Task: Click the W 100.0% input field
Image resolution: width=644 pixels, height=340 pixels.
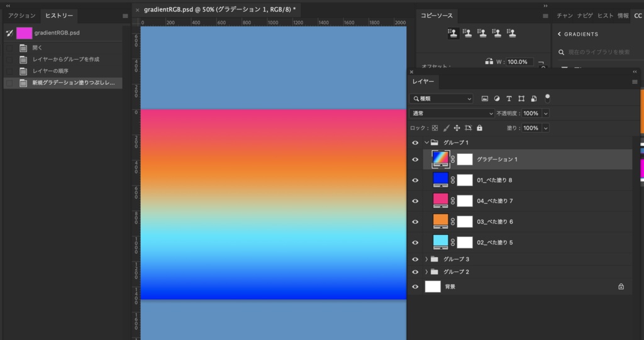Action: coord(519,62)
